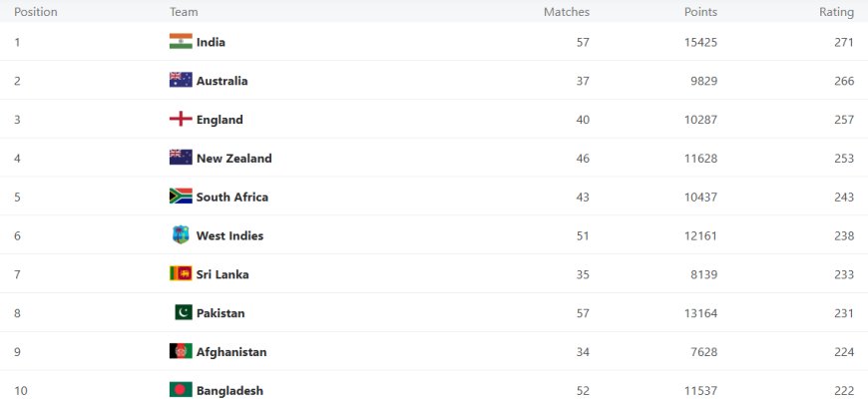Click the Australia flag icon
Screen dimensions: 868x407
[x=181, y=81]
